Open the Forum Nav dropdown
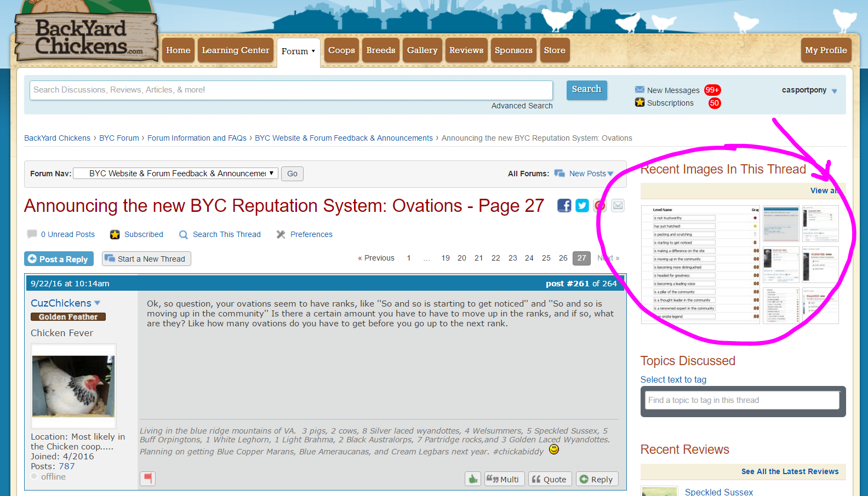 pos(176,174)
